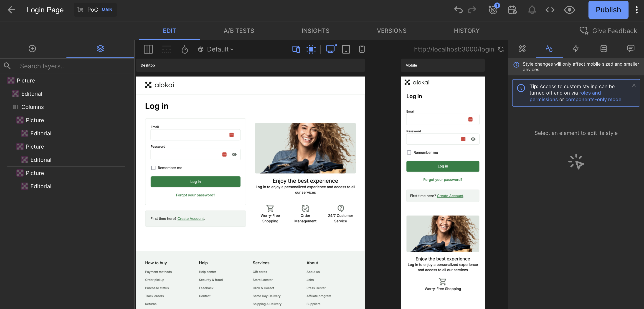Click the green Log in button on Mobile
The image size is (644, 309).
click(x=443, y=166)
